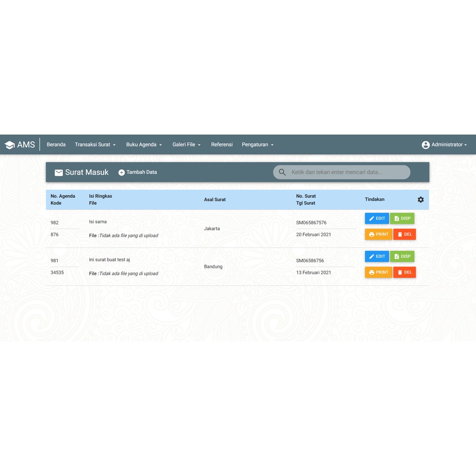Click the AMS graduation cap logo icon

(10, 145)
